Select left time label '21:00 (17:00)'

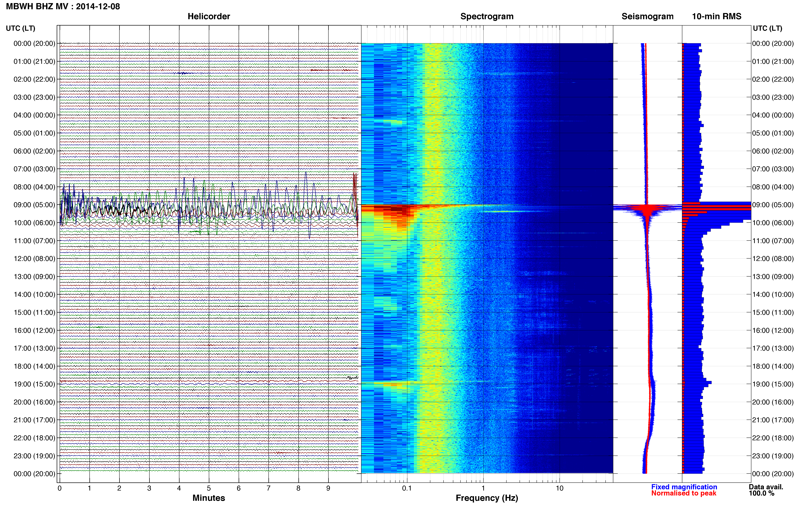(34, 420)
